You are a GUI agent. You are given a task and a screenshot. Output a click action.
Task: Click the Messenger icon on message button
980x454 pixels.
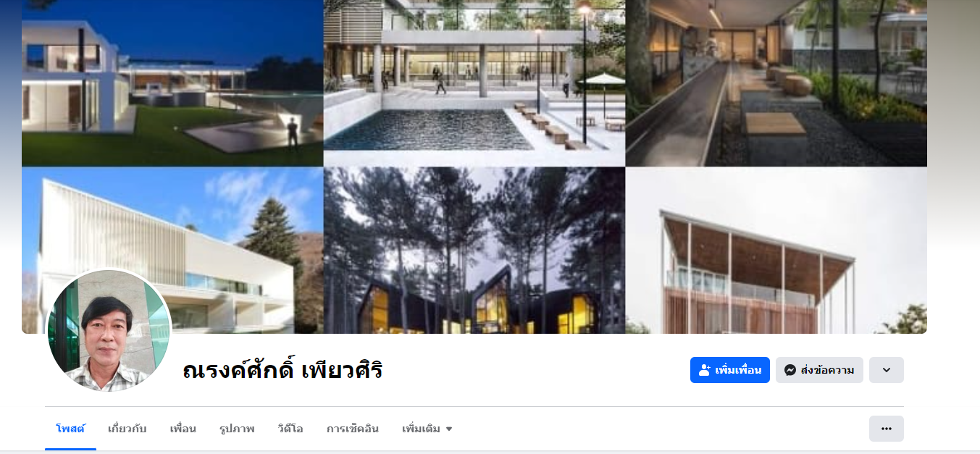pyautogui.click(x=790, y=370)
